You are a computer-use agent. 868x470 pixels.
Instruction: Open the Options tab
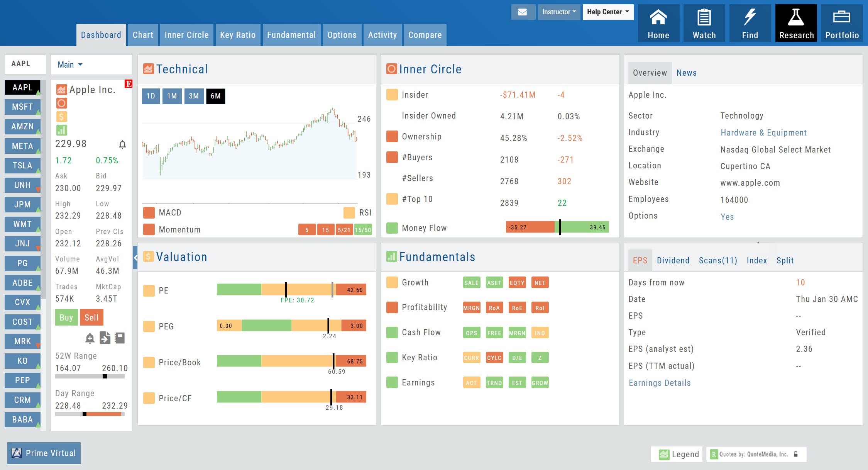[x=342, y=35]
